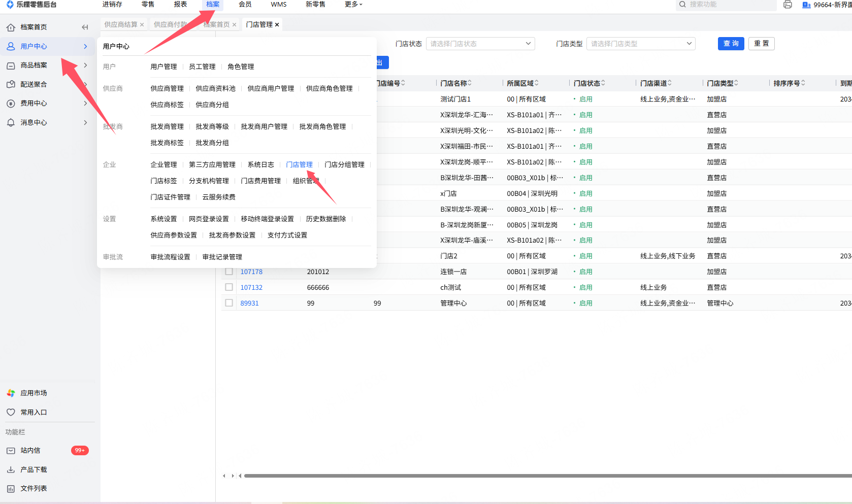Click the 用户中心 user icon
Screen dimensions: 852x504
11,46
